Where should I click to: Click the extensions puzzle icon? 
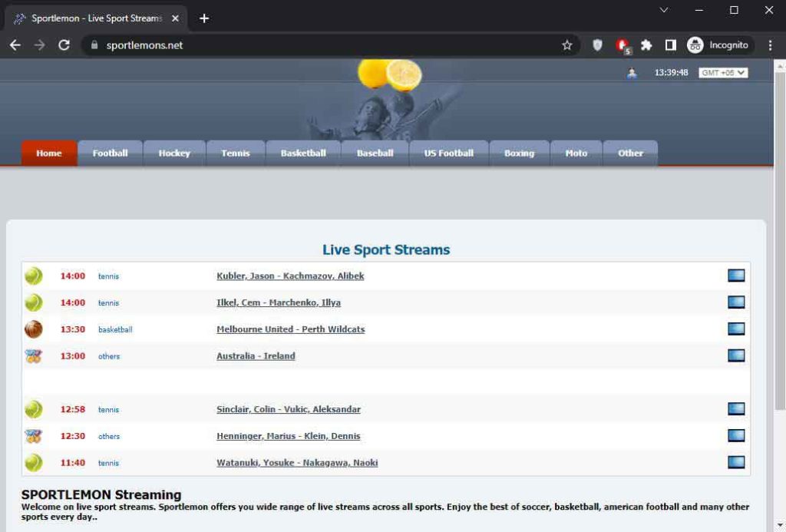(646, 45)
